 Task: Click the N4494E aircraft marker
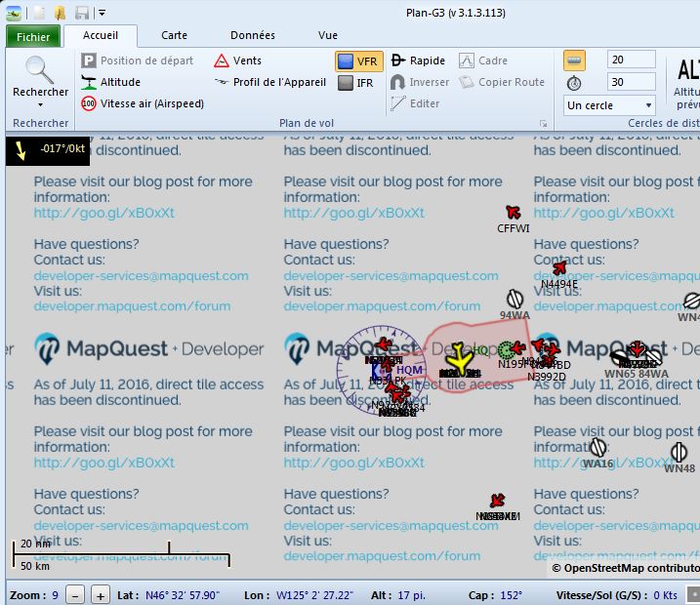pyautogui.click(x=559, y=268)
